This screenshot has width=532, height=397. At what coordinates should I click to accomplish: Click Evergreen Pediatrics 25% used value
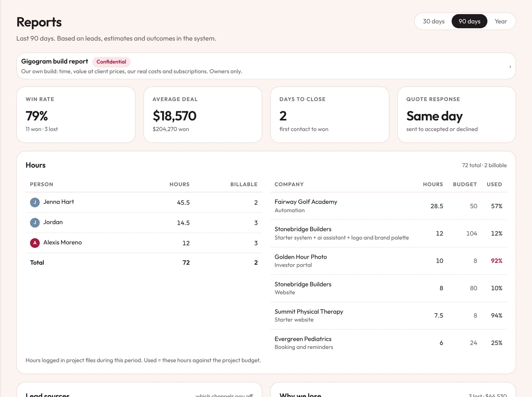(496, 343)
